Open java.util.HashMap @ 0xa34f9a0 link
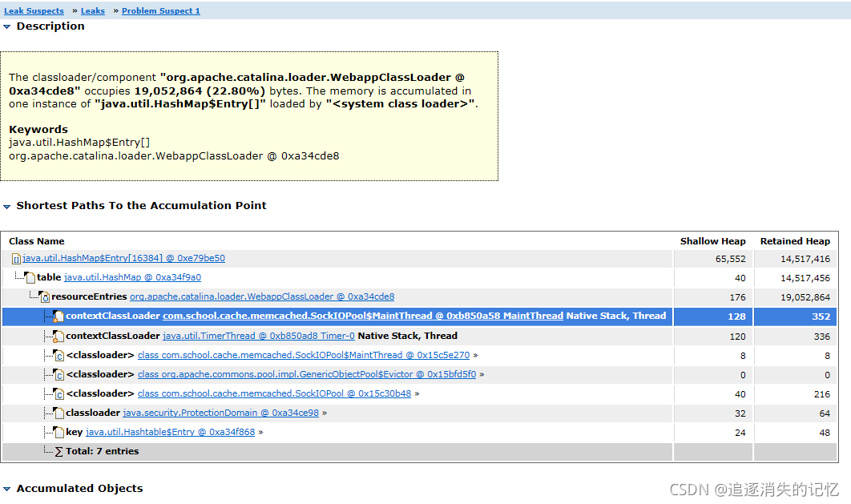This screenshot has width=851, height=504. coord(132,277)
